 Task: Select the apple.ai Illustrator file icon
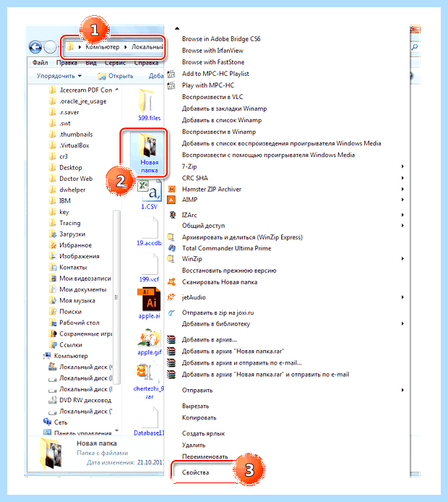coord(149,299)
